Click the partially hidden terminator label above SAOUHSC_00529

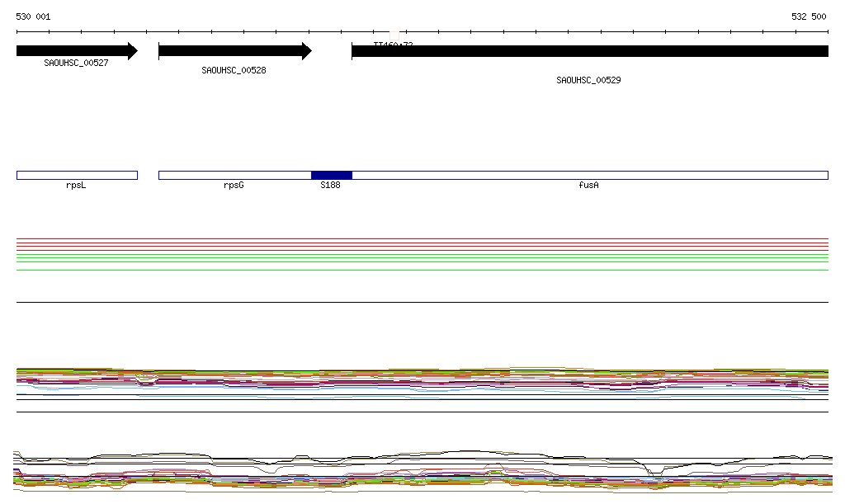tap(393, 43)
